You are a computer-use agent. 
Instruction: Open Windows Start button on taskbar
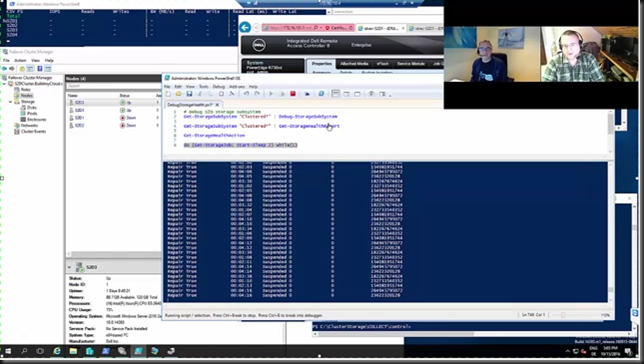8,351
